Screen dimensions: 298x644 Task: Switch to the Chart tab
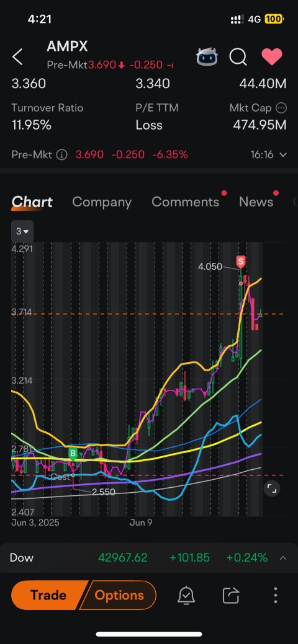click(32, 201)
